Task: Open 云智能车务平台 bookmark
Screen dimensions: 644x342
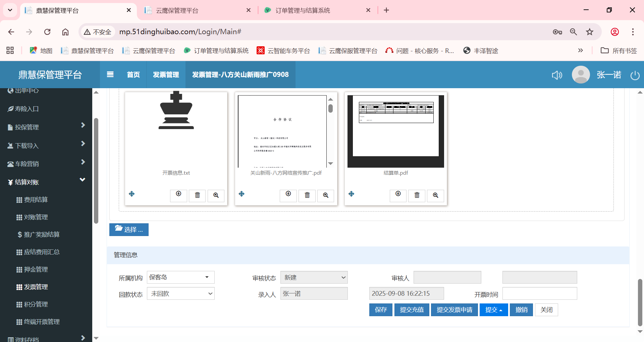Action: pos(283,51)
